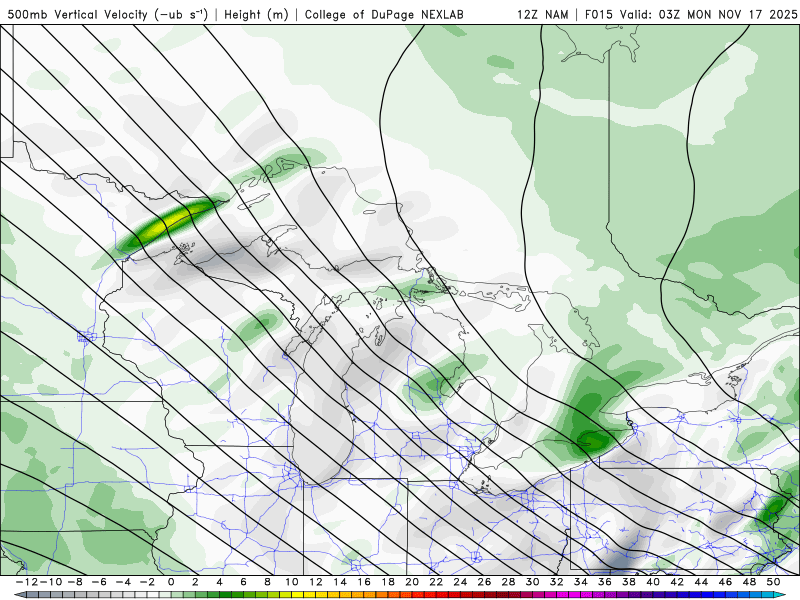Click the "24" color scale label
This screenshot has width=800, height=600.
(460, 582)
